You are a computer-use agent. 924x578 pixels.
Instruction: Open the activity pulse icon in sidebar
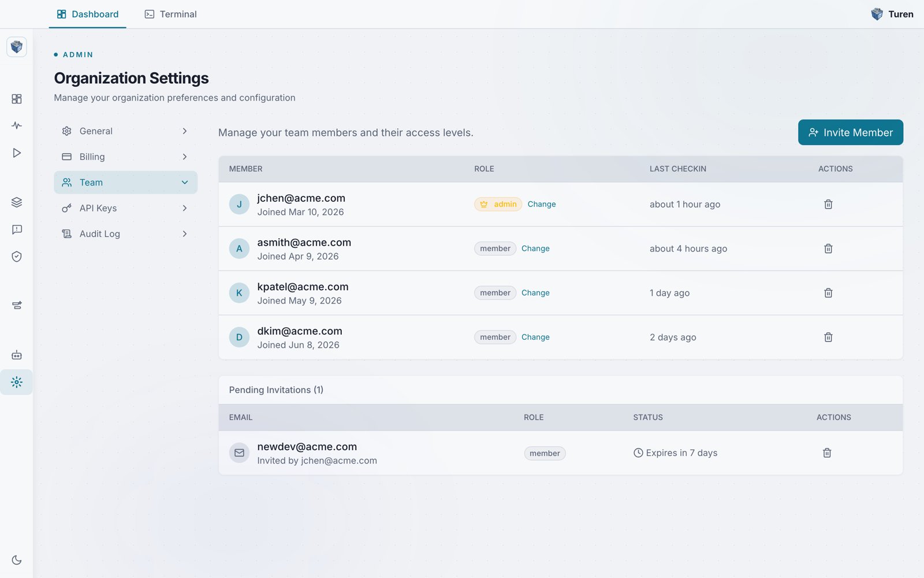tap(17, 125)
